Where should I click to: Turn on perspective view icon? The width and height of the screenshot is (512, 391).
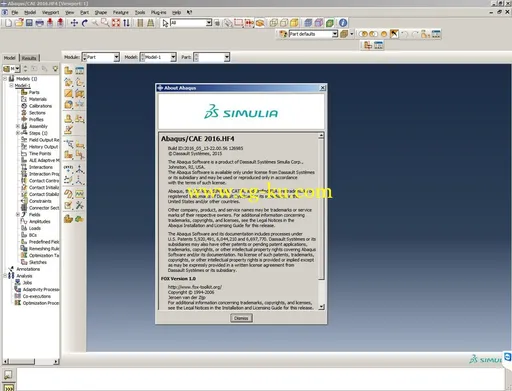(x=151, y=23)
